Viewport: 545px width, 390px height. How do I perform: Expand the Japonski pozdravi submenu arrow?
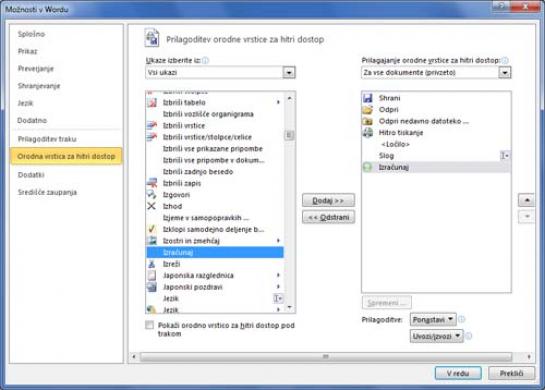278,287
